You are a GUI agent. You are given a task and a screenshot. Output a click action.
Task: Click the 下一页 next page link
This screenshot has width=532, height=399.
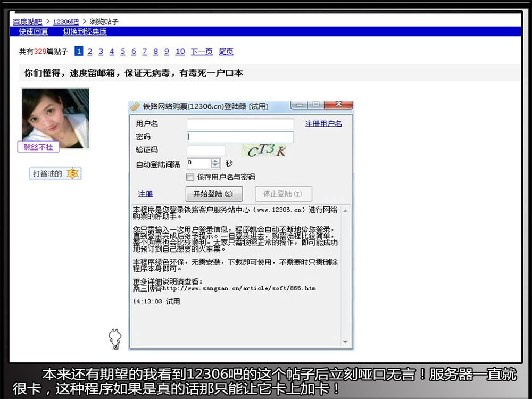coord(202,52)
